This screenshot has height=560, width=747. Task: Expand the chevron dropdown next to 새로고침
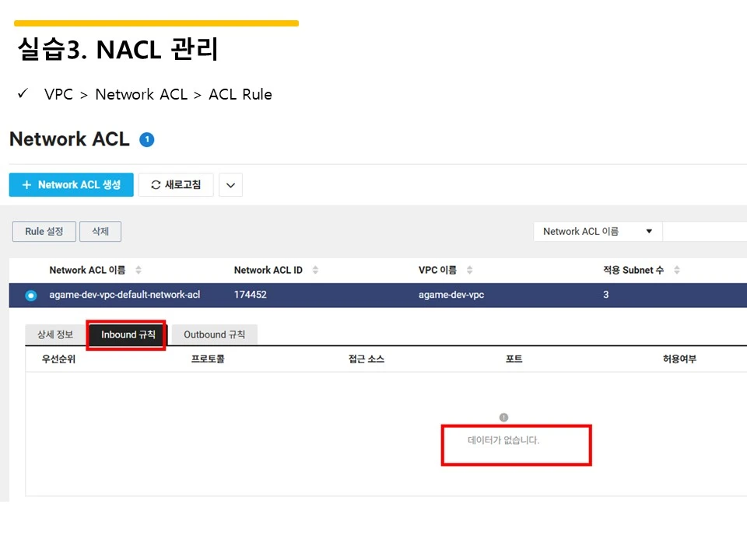[230, 185]
